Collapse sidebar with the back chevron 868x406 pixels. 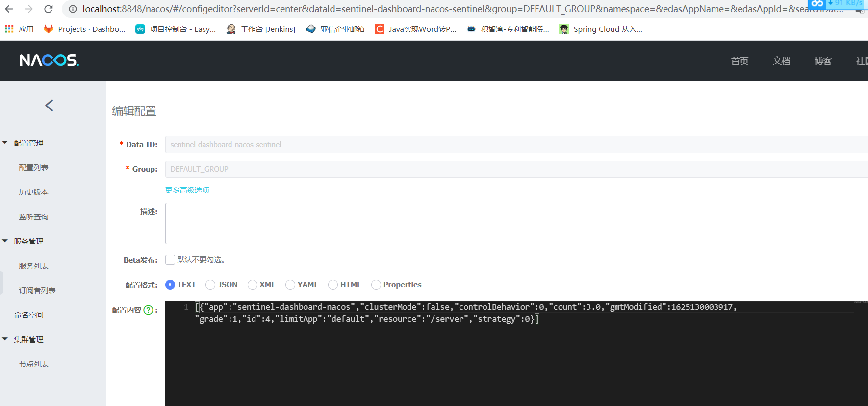pos(49,105)
